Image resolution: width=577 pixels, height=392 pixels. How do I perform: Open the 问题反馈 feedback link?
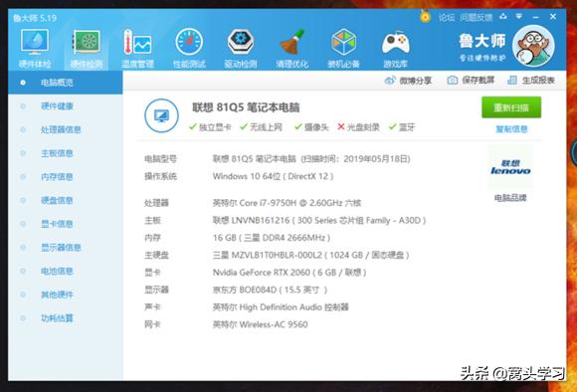476,17
